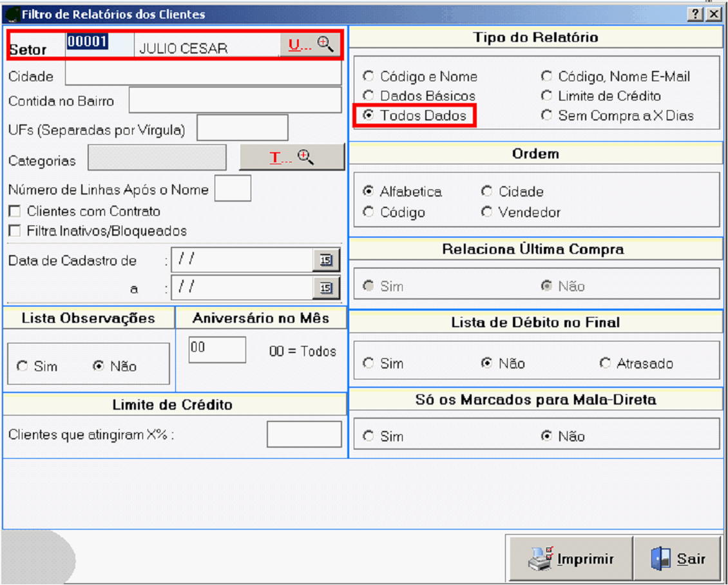The image size is (728, 585).
Task: Click the help question mark button
Action: pos(695,14)
